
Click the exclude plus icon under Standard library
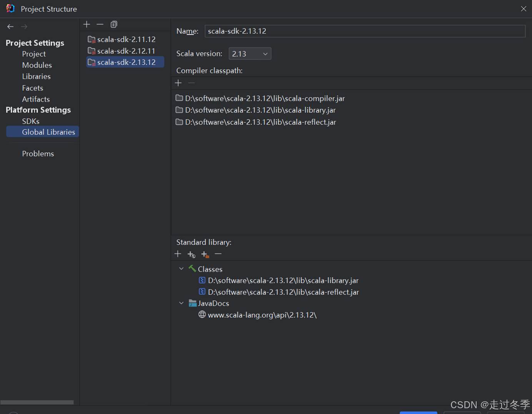(x=205, y=254)
